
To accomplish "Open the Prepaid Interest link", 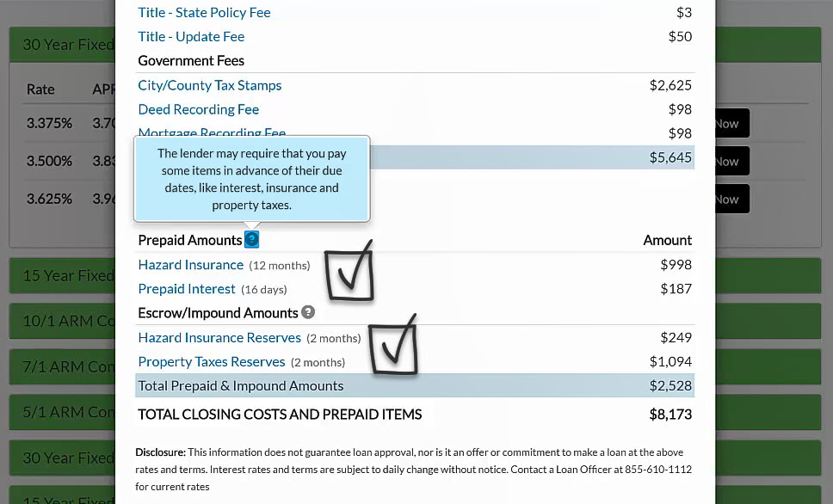I will (187, 289).
